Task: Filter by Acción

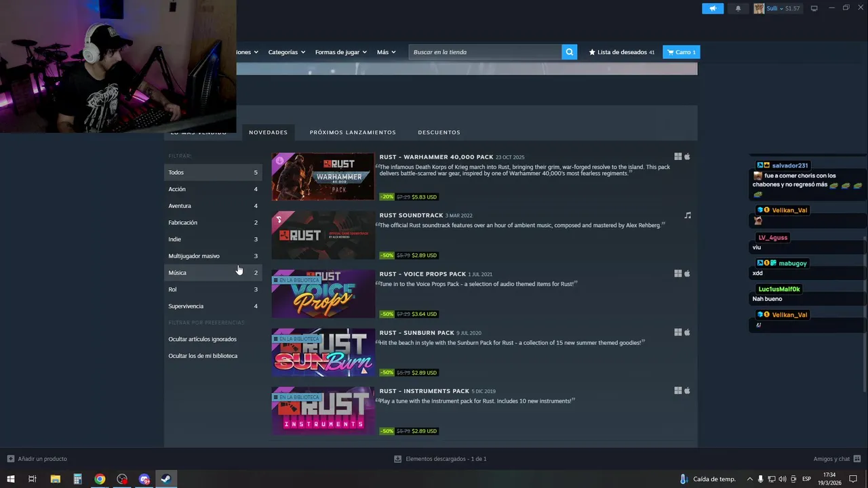Action: click(x=213, y=189)
